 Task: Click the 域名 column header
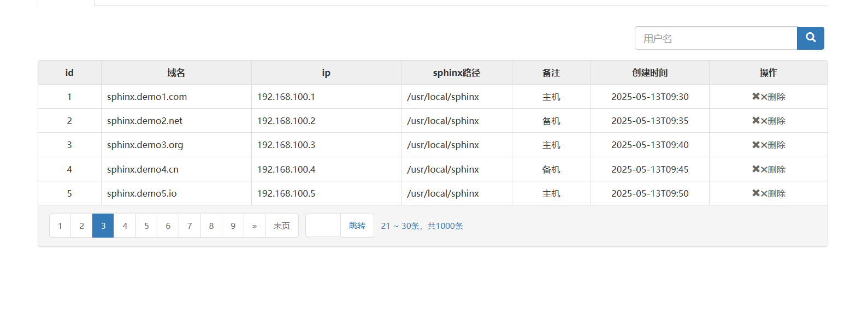point(176,73)
